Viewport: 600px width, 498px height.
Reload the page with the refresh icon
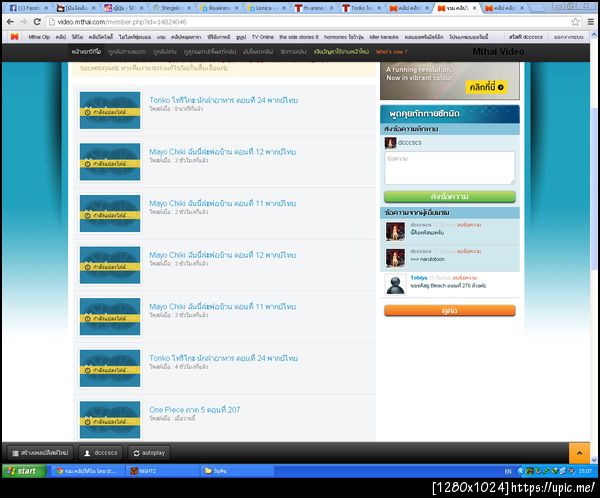(x=37, y=22)
